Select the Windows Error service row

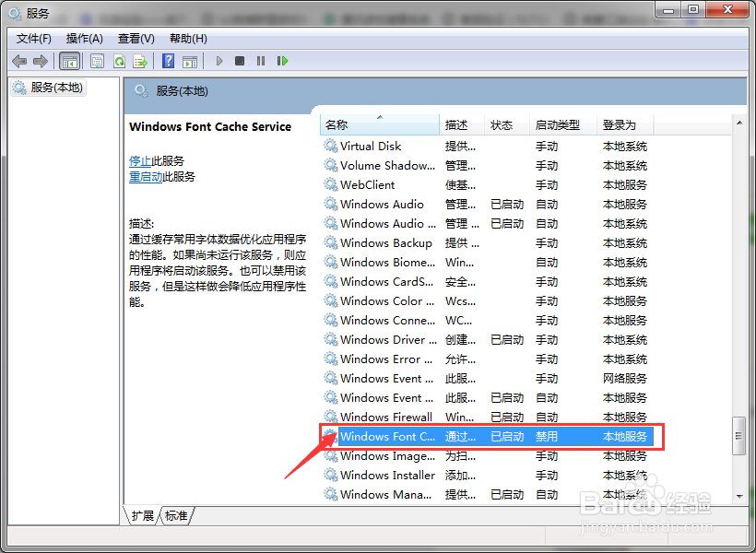(487, 359)
